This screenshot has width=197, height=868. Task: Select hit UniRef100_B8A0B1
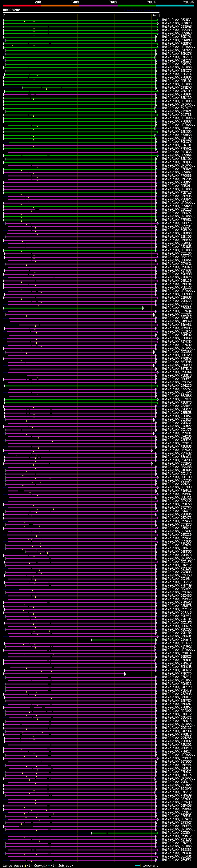pyautogui.click(x=177, y=325)
